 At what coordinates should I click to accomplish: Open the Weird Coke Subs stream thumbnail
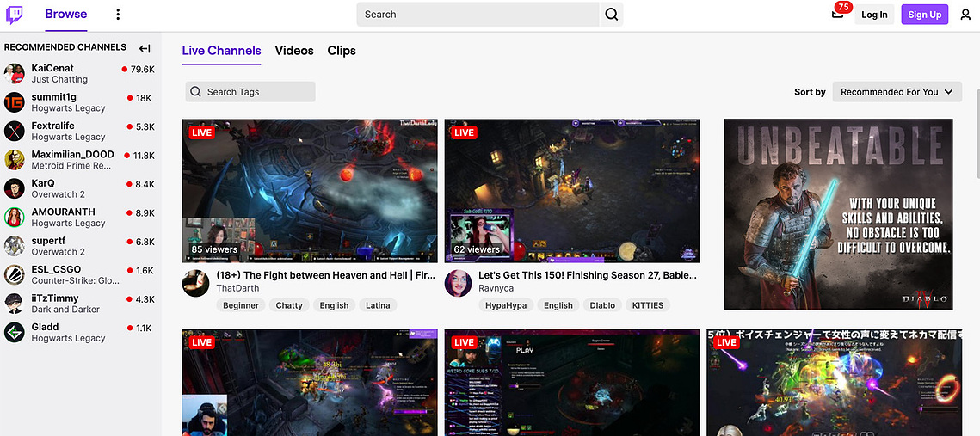tap(572, 383)
